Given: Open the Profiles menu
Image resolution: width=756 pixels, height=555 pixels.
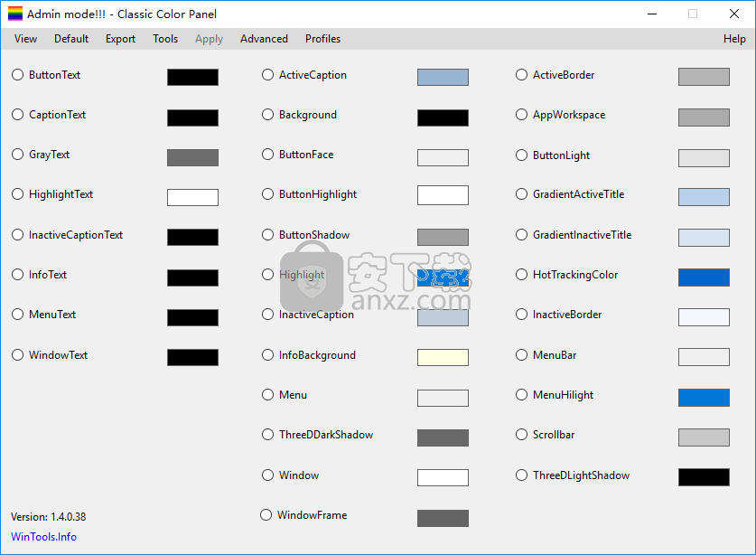Looking at the screenshot, I should click(322, 39).
